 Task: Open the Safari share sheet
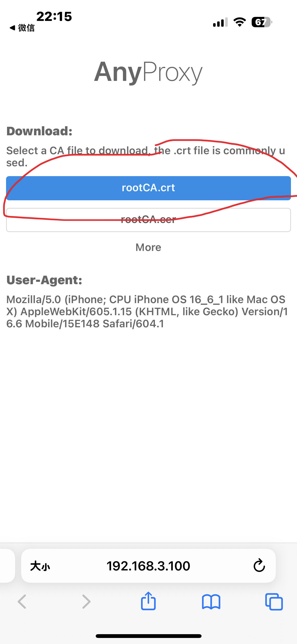pyautogui.click(x=148, y=601)
